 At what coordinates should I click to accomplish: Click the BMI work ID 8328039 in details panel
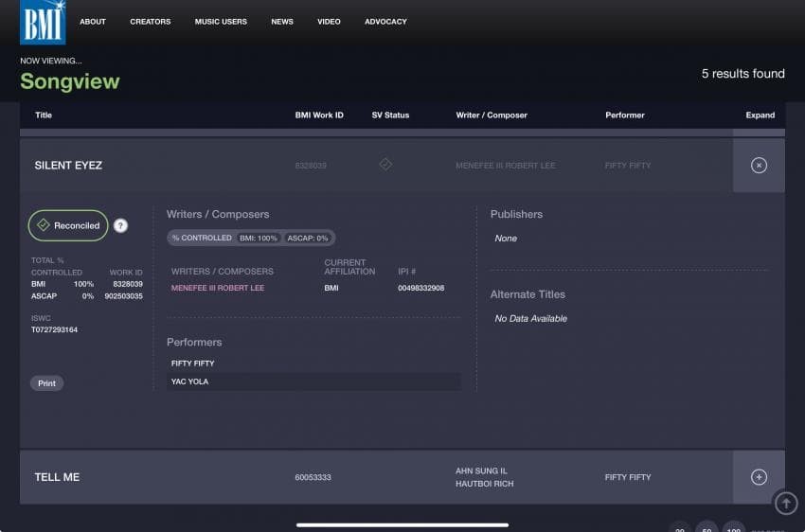click(x=128, y=284)
